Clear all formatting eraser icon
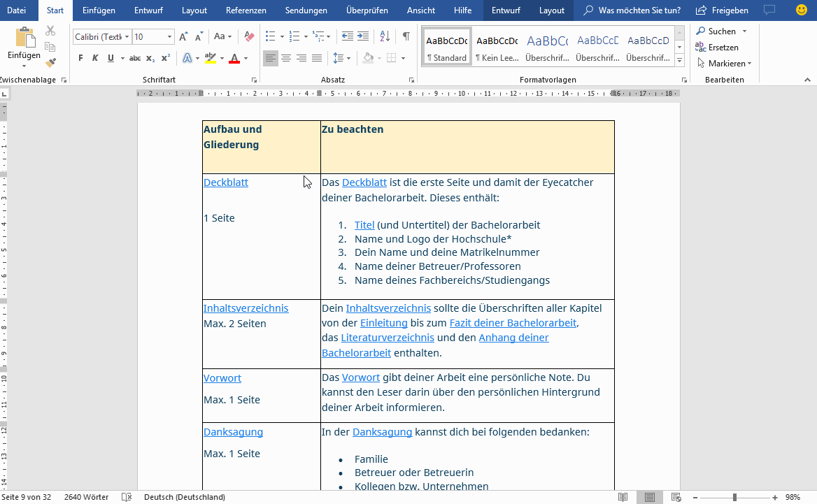This screenshot has height=504, width=817. pos(249,36)
